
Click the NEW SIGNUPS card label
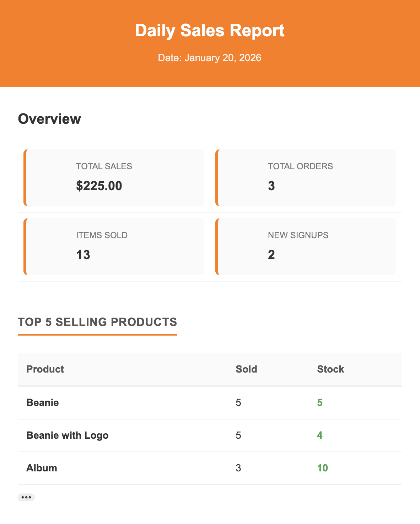tap(298, 235)
